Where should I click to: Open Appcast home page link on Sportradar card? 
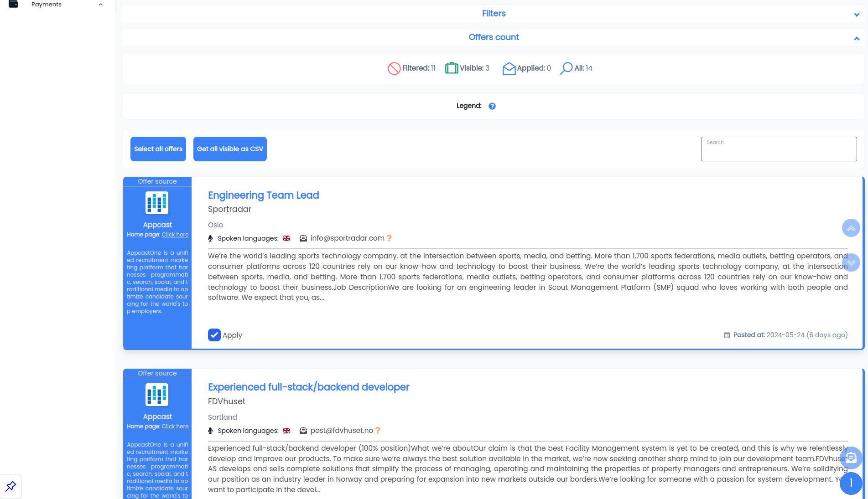[x=175, y=235]
